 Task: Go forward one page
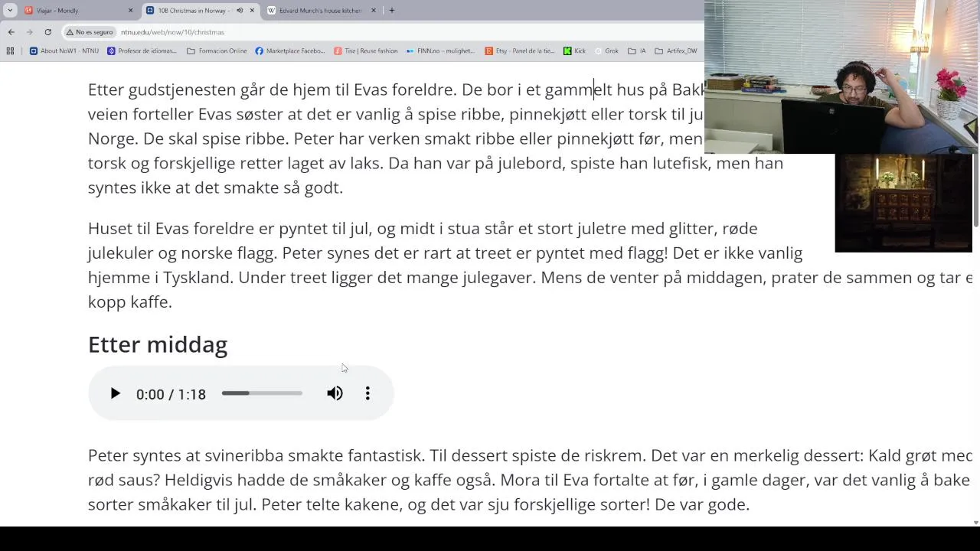(30, 32)
